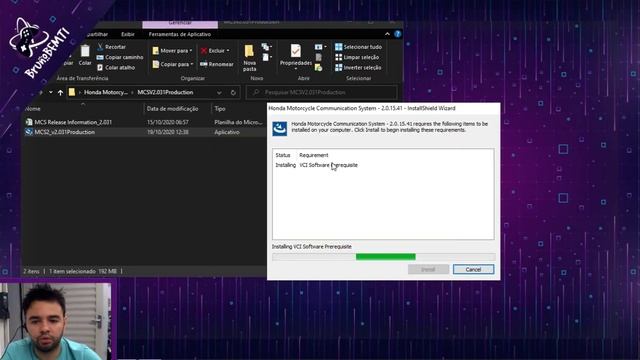Click 1 item selecionado 192 MB status

tap(83, 271)
